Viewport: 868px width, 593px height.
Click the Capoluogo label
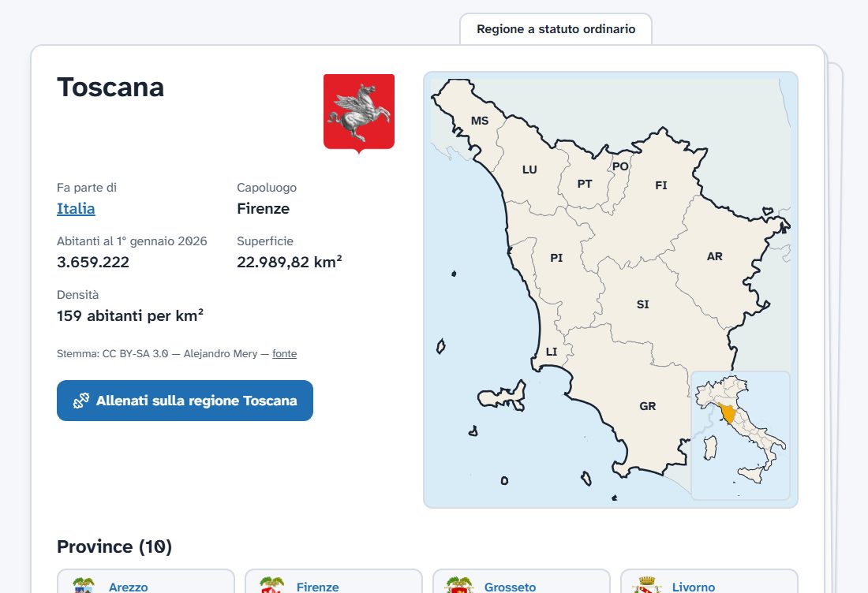click(267, 188)
